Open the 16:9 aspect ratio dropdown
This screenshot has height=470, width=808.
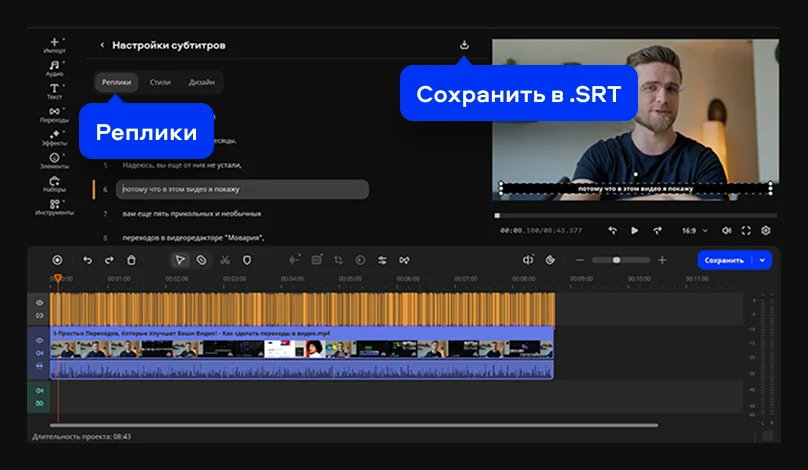coord(695,230)
